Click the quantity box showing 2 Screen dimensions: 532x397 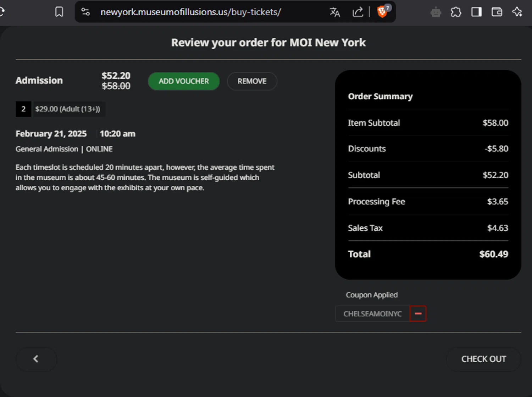(x=23, y=109)
